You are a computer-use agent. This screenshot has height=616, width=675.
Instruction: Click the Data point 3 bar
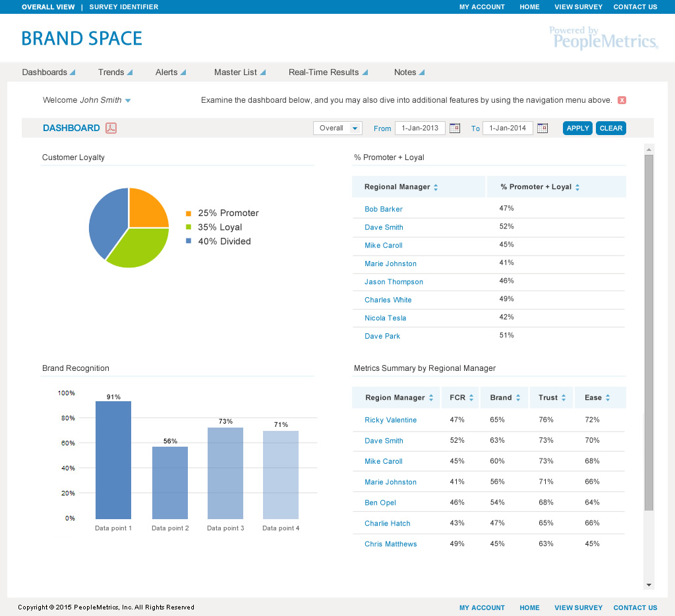[225, 473]
